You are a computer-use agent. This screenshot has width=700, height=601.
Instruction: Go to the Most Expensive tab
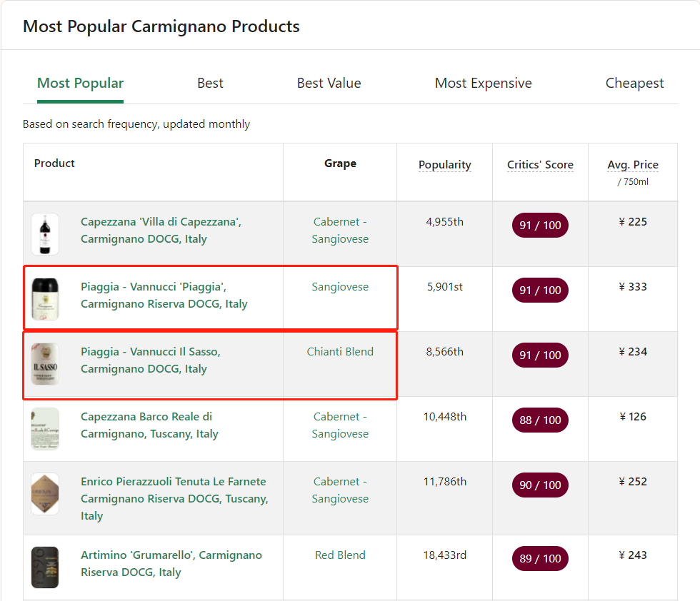click(x=484, y=84)
